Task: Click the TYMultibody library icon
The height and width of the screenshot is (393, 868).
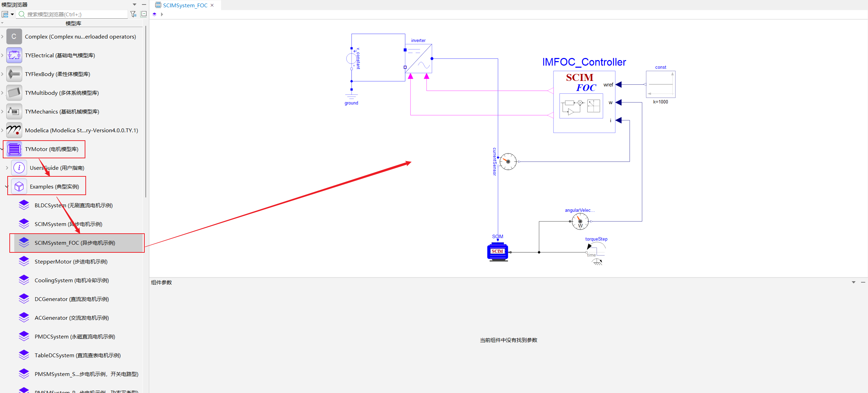Action: point(14,93)
